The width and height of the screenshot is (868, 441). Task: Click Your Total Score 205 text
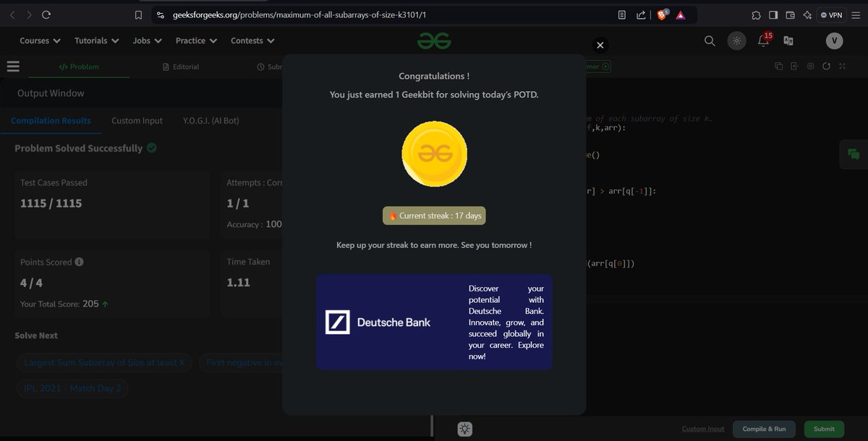pyautogui.click(x=65, y=304)
